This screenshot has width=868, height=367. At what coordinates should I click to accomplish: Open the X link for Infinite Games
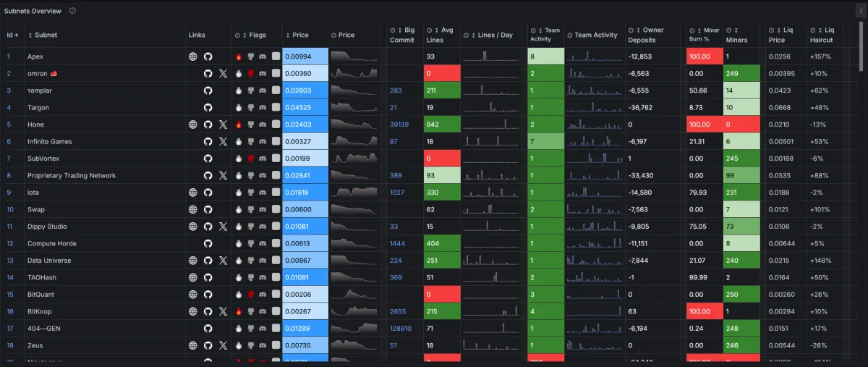tap(223, 141)
